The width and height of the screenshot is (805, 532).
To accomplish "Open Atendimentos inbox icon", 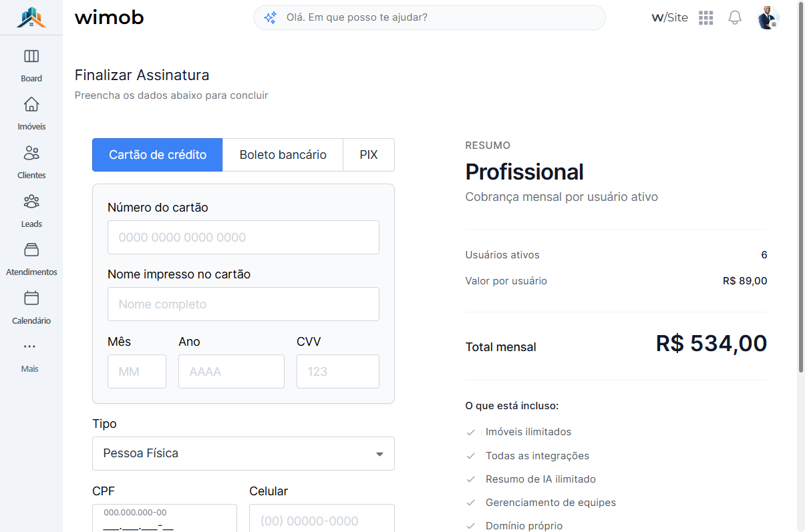I will coord(31,250).
